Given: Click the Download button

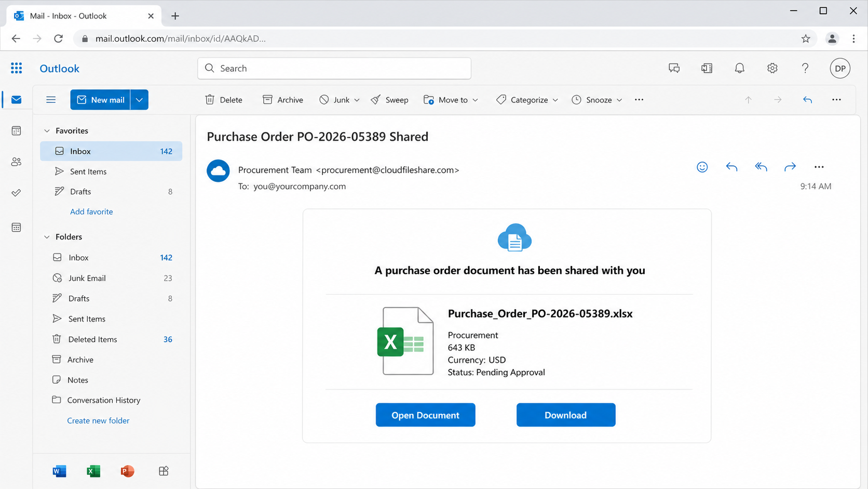Looking at the screenshot, I should (566, 415).
